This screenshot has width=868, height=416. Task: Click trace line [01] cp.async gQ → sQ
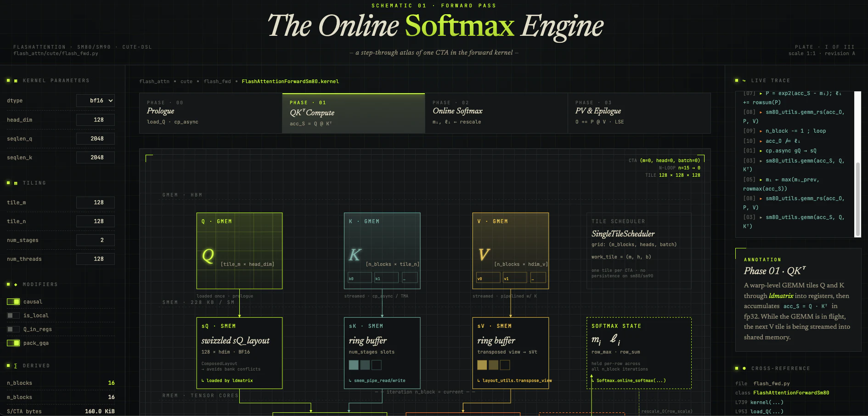[x=780, y=151]
